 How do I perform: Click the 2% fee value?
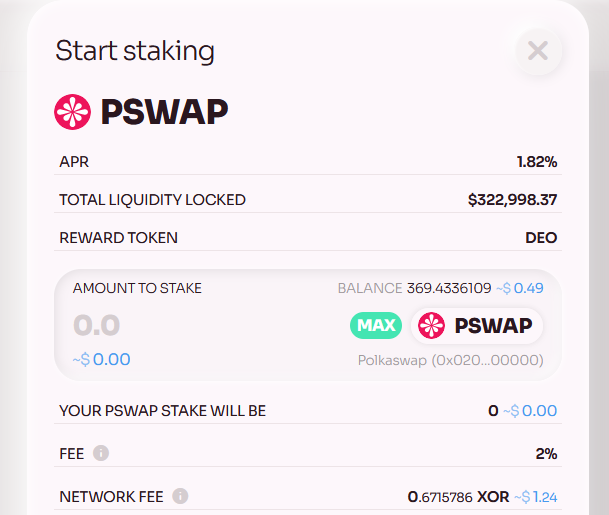[x=546, y=454]
